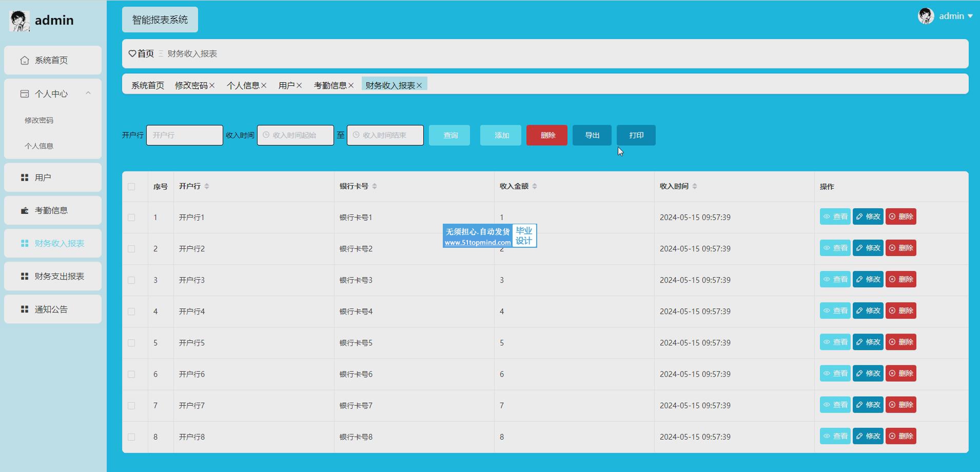The image size is (980, 472).
Task: Edit row 开户行8 with 修改 button
Action: (x=868, y=436)
